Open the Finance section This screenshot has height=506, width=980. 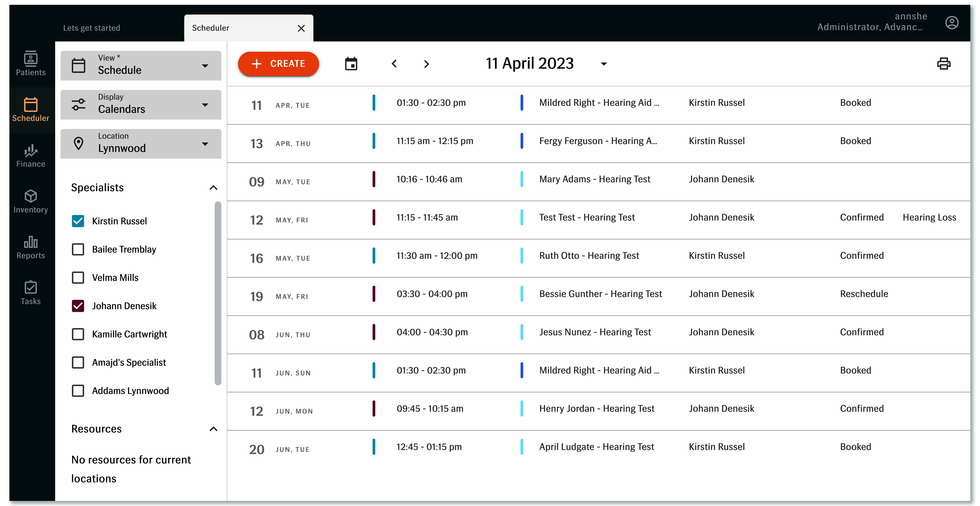(30, 156)
